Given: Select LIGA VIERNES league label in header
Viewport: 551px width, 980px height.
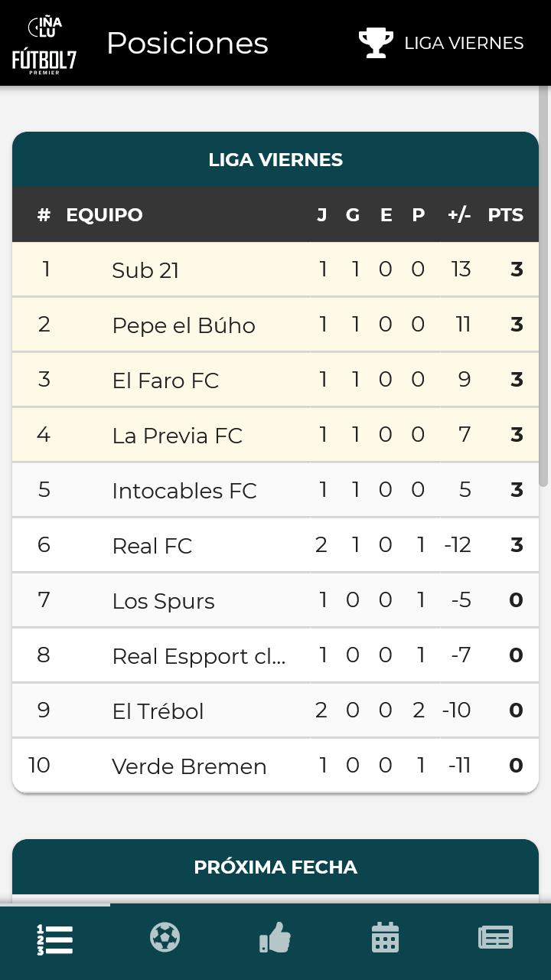Looking at the screenshot, I should pyautogui.click(x=464, y=43).
